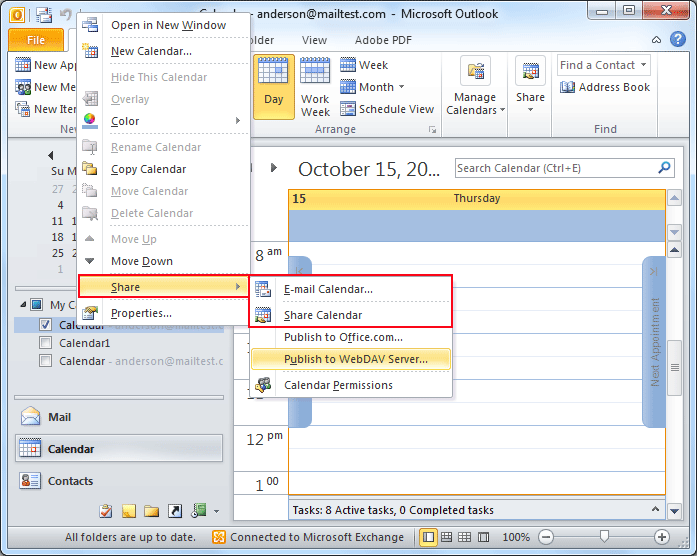697x556 pixels.
Task: Select the Week view icon
Action: click(348, 65)
